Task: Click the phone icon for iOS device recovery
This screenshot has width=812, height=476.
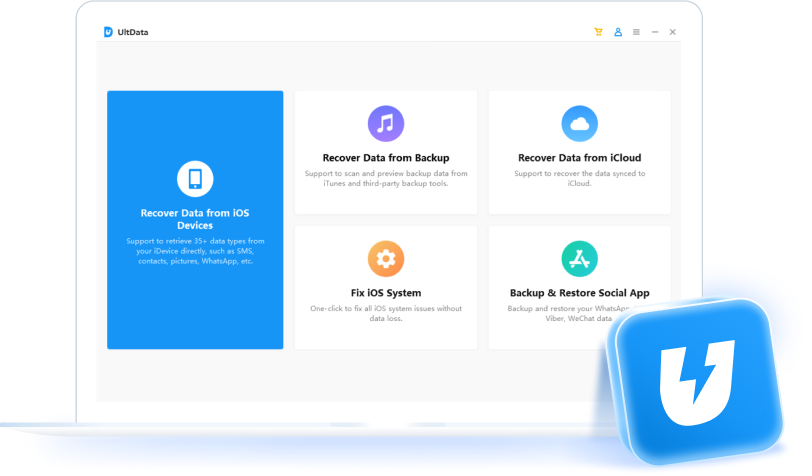Action: tap(195, 179)
